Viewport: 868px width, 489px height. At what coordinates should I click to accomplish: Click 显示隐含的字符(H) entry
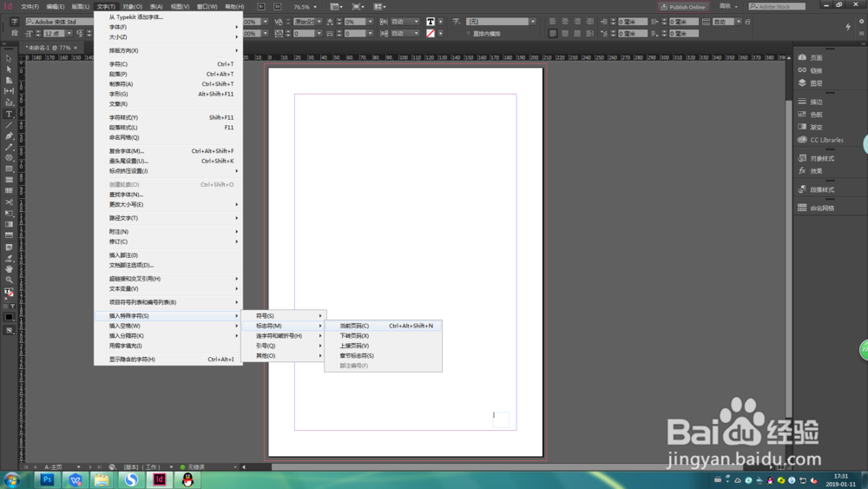click(169, 360)
